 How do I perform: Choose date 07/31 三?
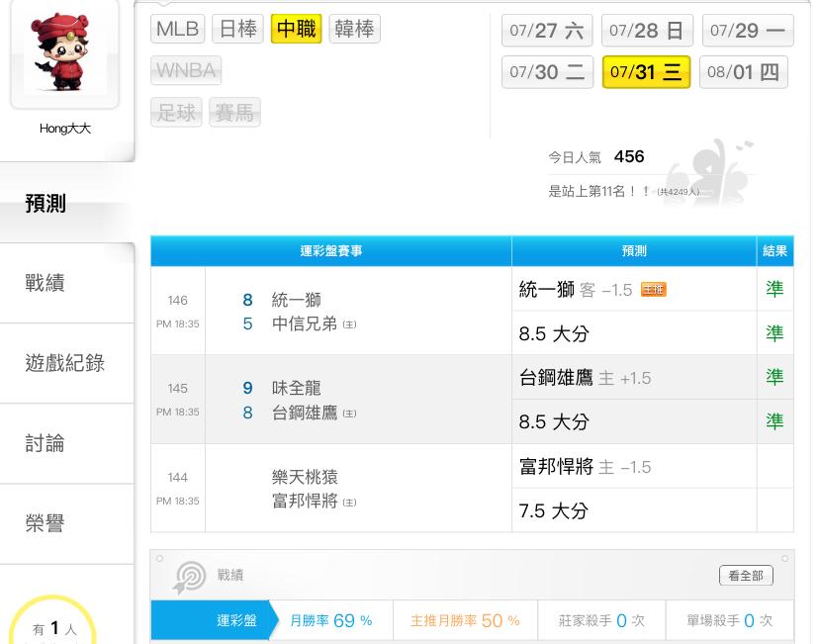click(x=646, y=72)
